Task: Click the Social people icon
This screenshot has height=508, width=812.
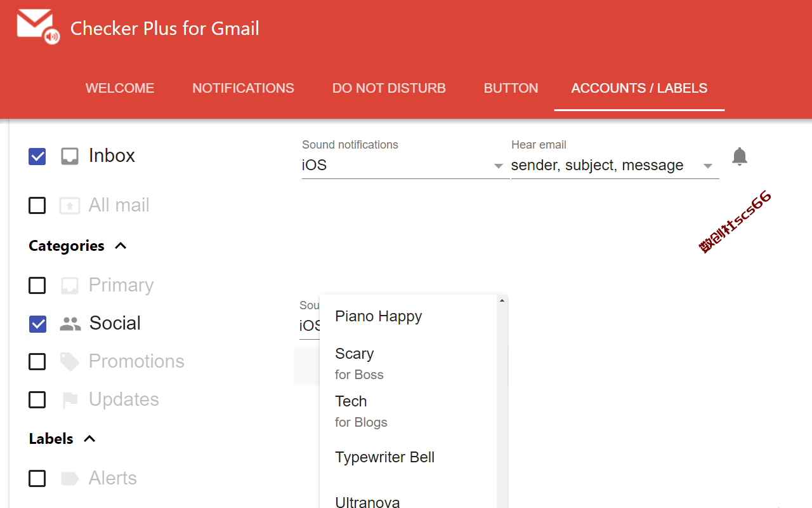Action: click(x=70, y=324)
